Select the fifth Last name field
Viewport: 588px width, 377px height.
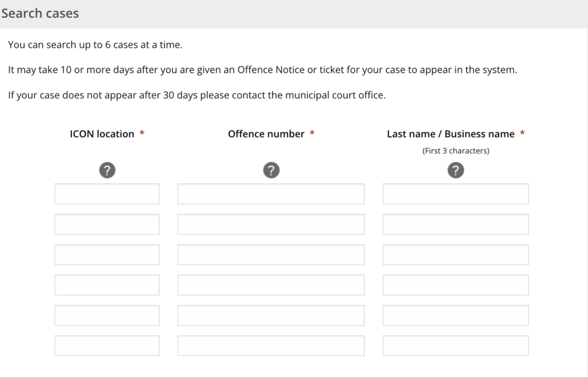click(455, 315)
